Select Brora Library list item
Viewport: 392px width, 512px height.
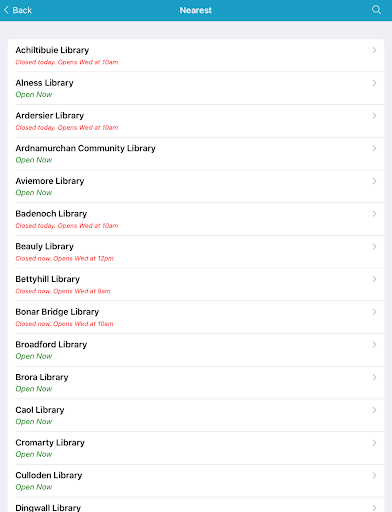(x=196, y=382)
